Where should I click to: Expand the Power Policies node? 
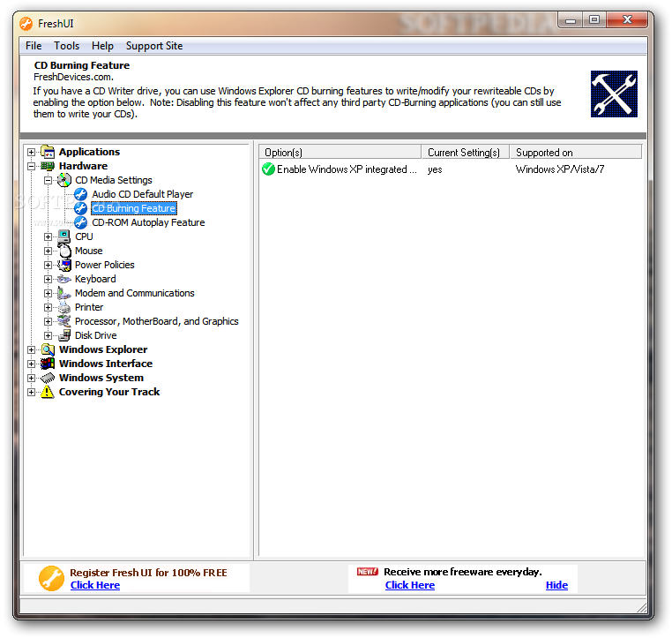[48, 265]
